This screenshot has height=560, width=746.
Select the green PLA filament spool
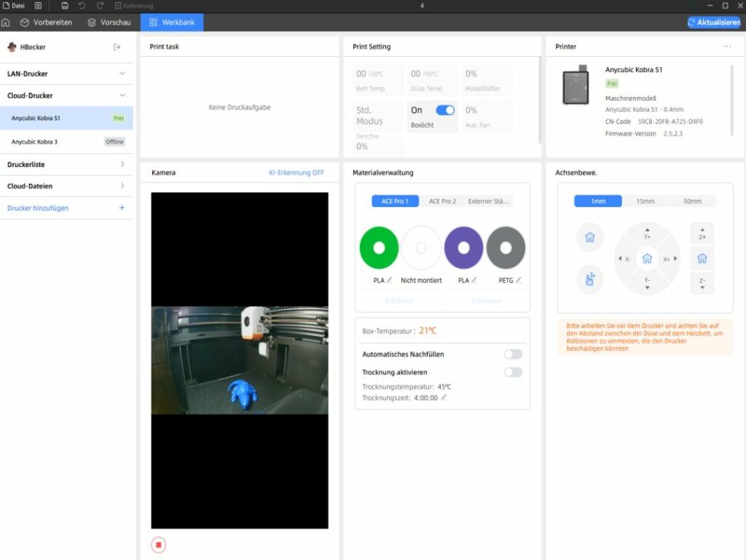[x=379, y=248]
